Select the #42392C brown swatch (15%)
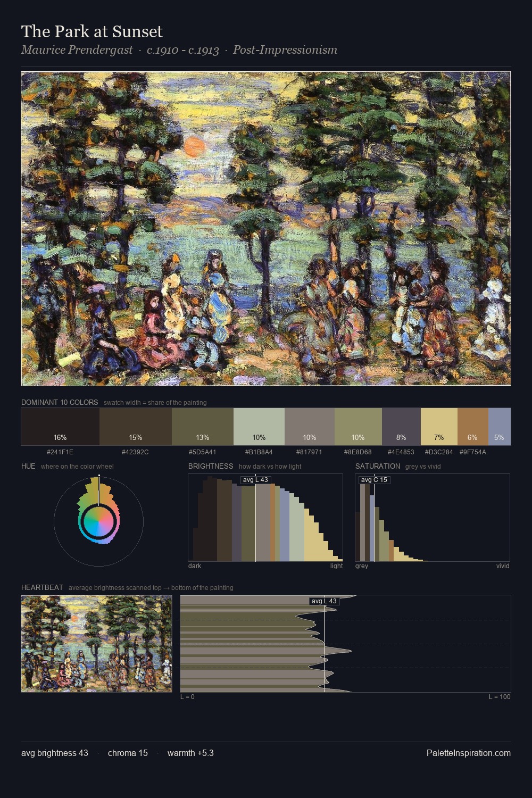 (x=136, y=427)
